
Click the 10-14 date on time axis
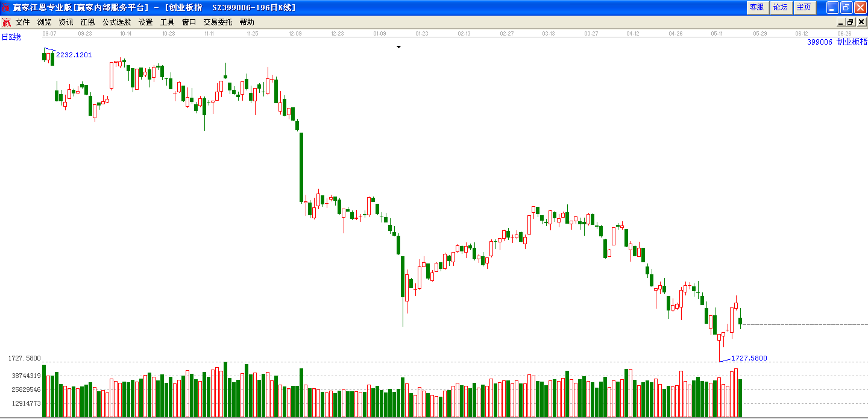pos(126,34)
